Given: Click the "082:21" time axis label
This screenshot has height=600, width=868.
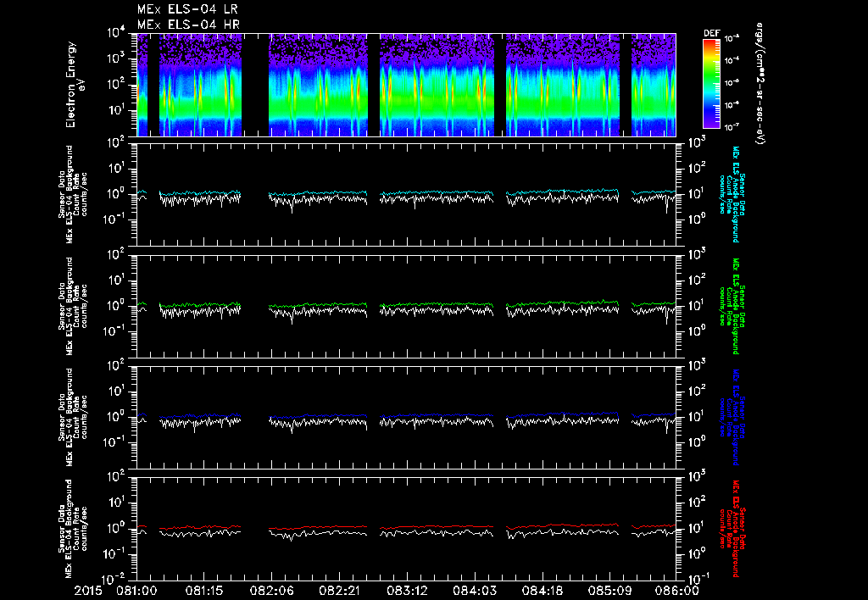Looking at the screenshot, I should [339, 591].
